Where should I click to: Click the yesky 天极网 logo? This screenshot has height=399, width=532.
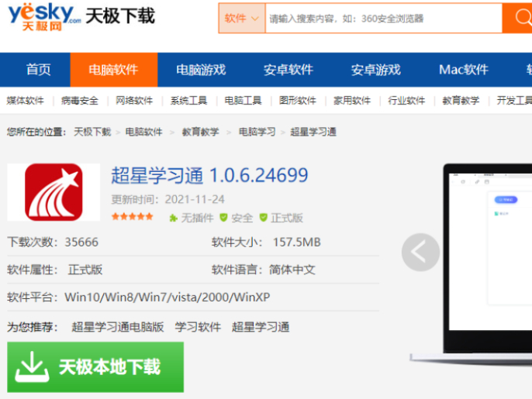point(44,18)
